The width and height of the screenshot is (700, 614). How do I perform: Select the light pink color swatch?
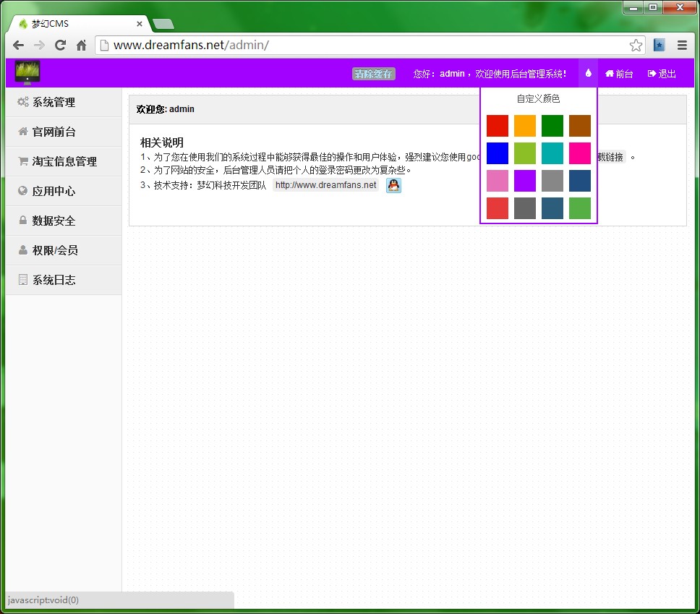pos(498,181)
